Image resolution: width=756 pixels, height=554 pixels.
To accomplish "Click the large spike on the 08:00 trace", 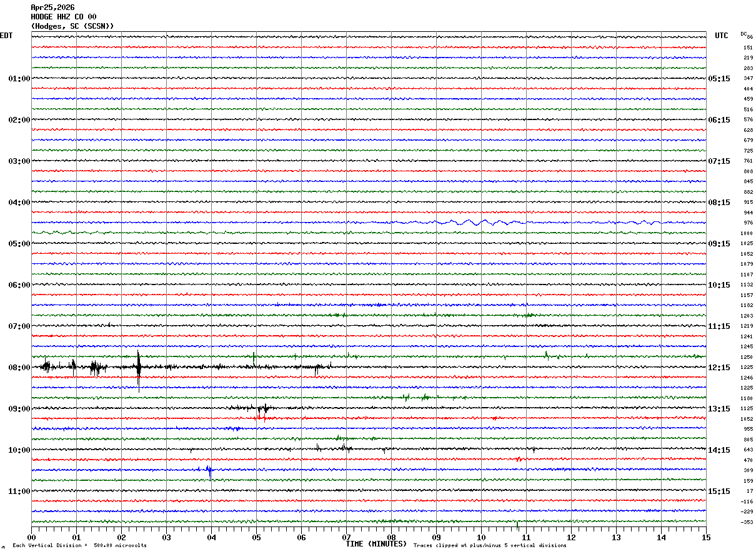I will tap(139, 370).
